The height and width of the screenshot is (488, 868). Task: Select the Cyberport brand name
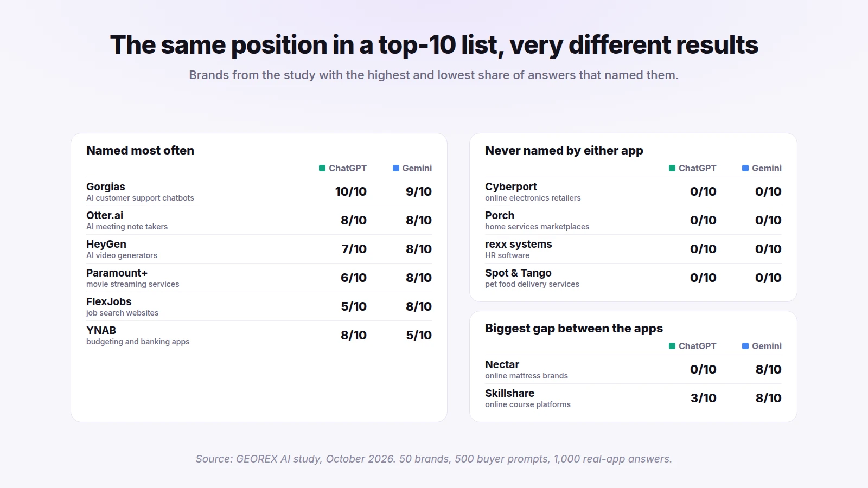point(511,187)
